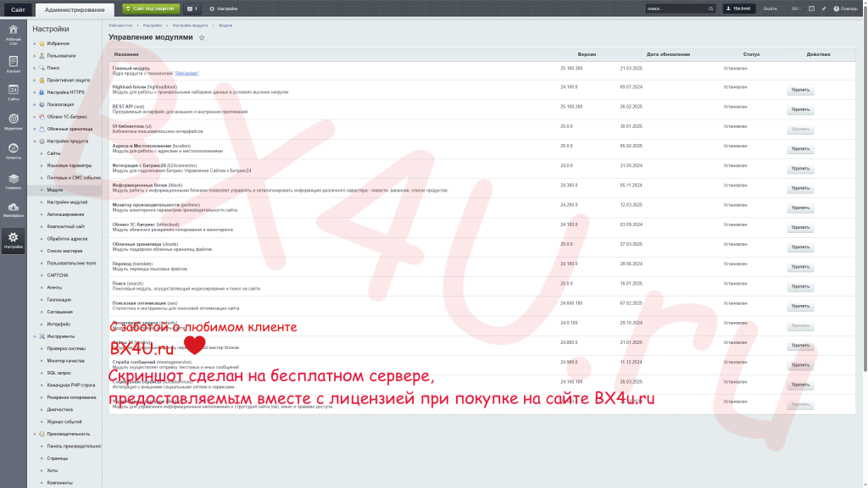This screenshot has height=488, width=868.
Task: Click the window layout icon in top bar
Action: (811, 8)
